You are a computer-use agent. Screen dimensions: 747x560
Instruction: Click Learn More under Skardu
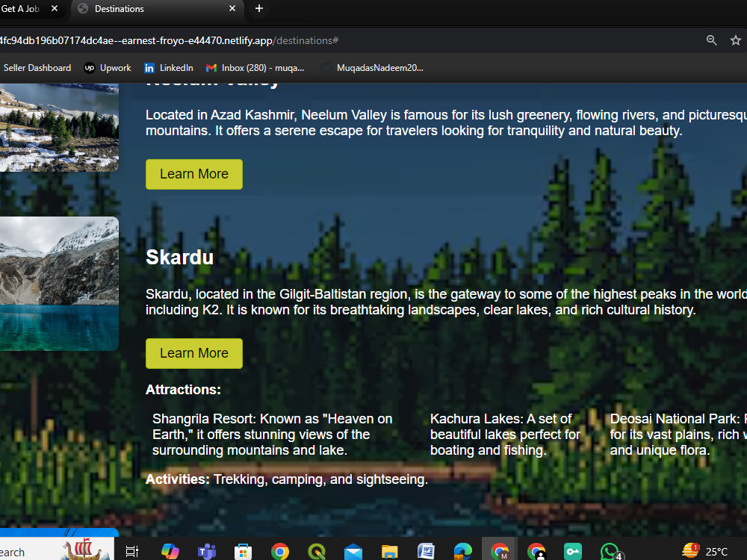click(x=194, y=353)
